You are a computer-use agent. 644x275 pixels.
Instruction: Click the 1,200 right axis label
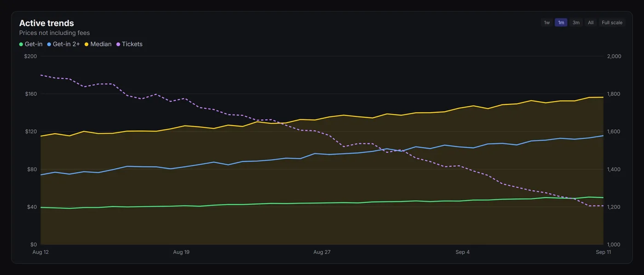[x=614, y=207]
